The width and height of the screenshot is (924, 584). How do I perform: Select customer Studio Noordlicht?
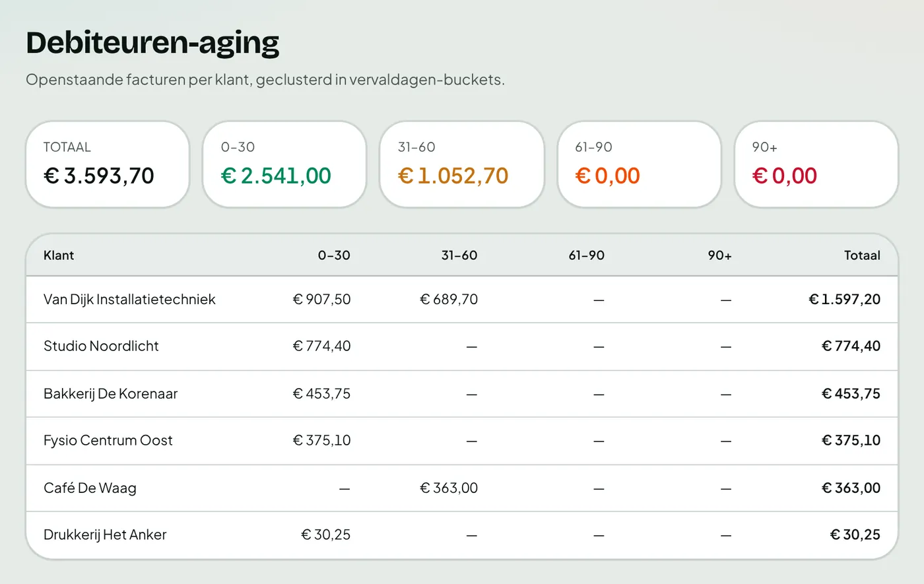[101, 346]
